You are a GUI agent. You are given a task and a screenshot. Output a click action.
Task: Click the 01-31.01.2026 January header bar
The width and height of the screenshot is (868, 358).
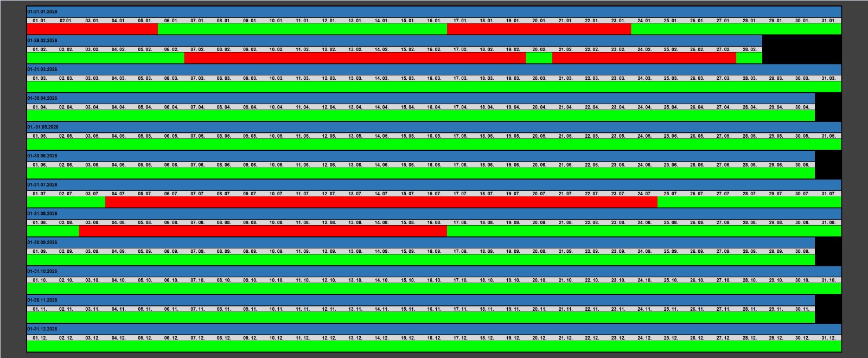click(434, 11)
